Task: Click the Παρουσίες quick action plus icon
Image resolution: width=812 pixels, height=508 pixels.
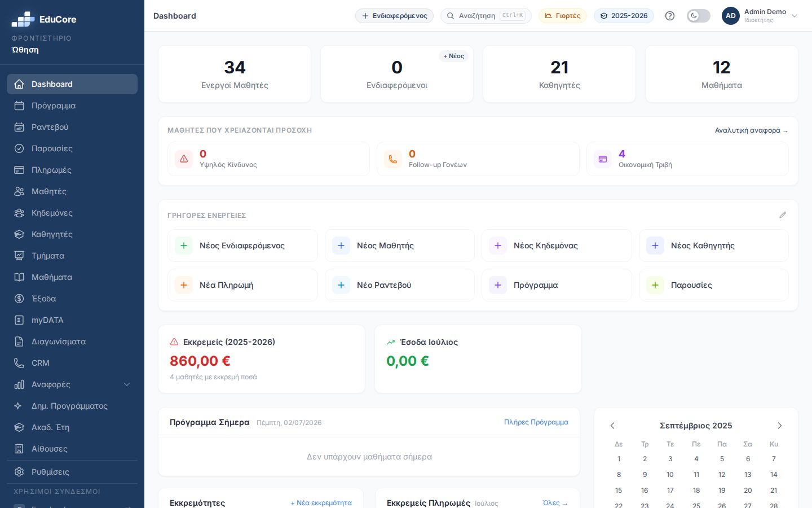Action: click(x=655, y=285)
